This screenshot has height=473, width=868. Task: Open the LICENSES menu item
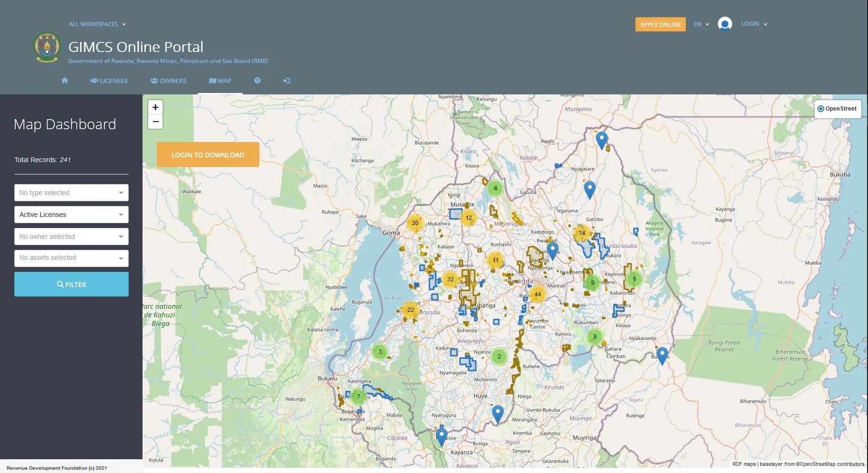pyautogui.click(x=109, y=81)
